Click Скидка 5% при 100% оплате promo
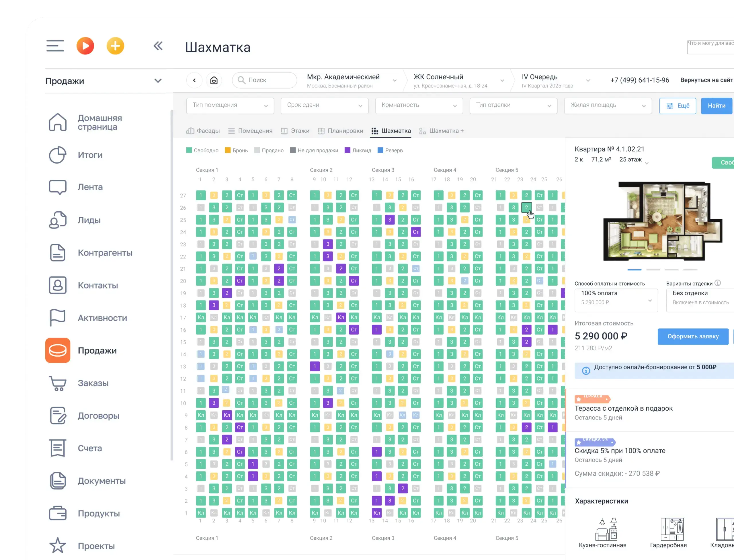 coord(620,451)
